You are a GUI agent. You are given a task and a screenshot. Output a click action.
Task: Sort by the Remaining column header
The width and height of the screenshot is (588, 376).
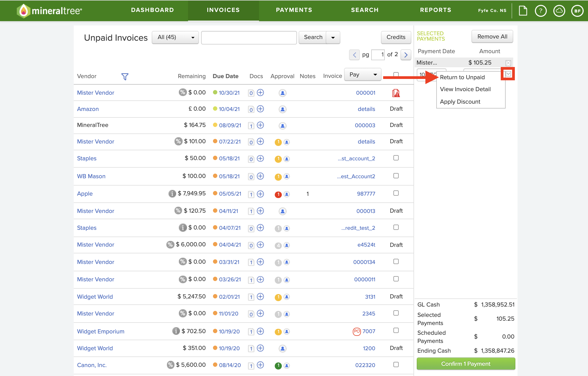point(192,76)
